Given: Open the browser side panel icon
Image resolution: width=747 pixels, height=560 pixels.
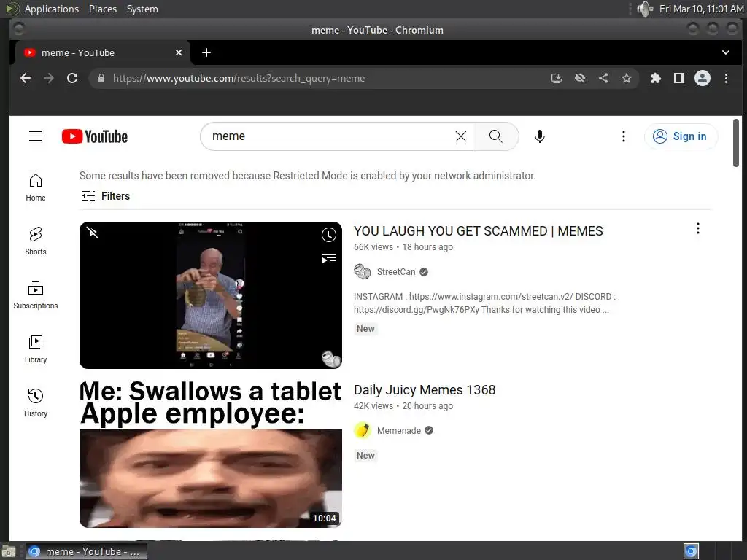Looking at the screenshot, I should point(679,78).
